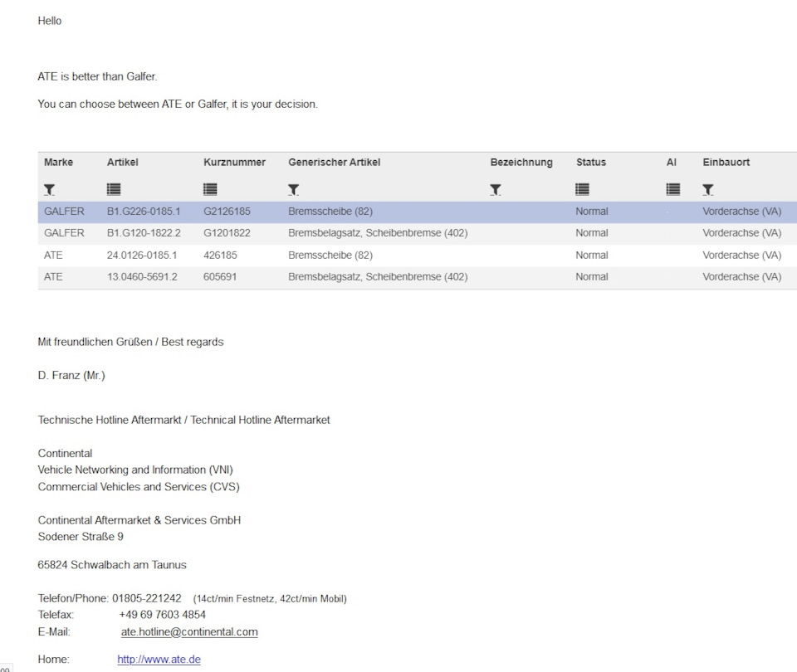
Task: Open the http://www.ate.de home link
Action: pyautogui.click(x=159, y=660)
